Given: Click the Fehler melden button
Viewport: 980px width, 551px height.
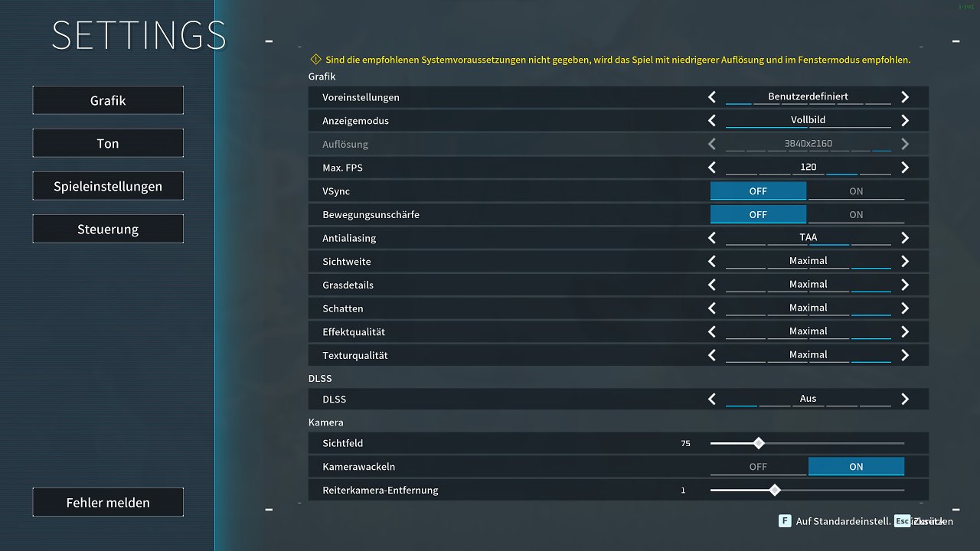Looking at the screenshot, I should pos(108,503).
